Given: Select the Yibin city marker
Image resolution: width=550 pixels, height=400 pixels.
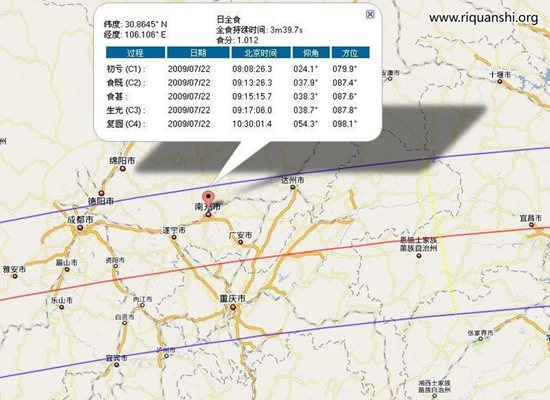Looking at the screenshot, I should coord(117,365).
